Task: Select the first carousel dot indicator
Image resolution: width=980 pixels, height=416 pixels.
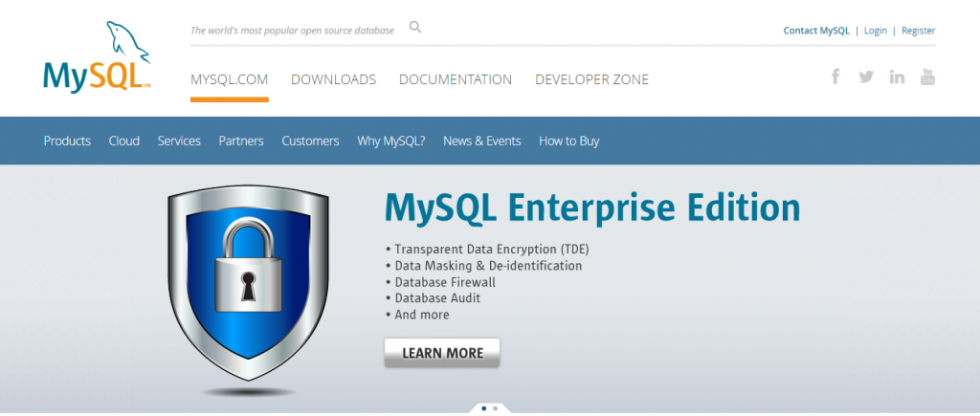Action: click(x=483, y=408)
